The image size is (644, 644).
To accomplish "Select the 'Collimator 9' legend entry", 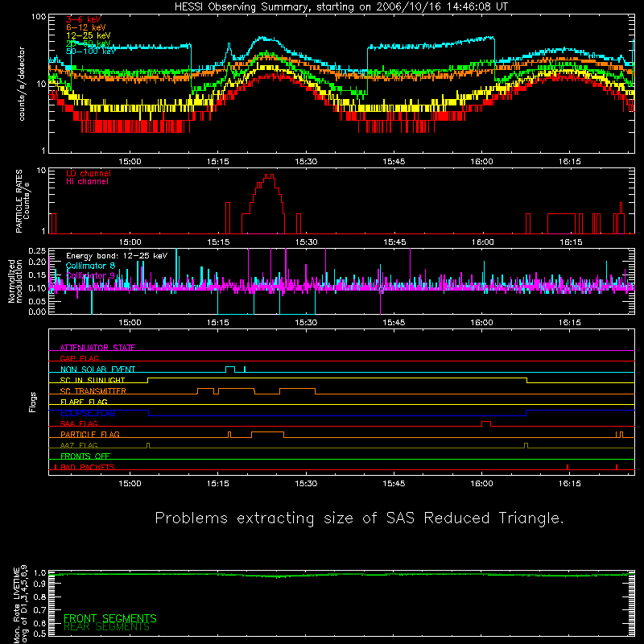I will [90, 275].
